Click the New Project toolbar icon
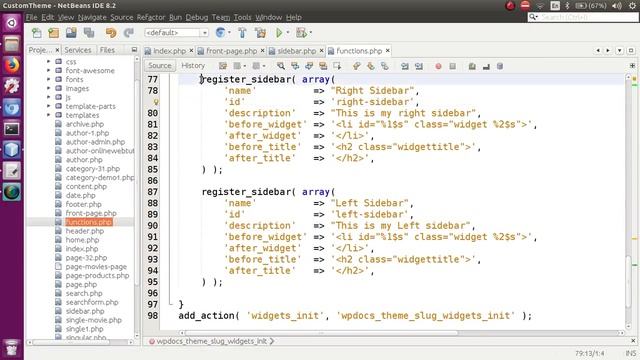The height and width of the screenshot is (360, 640). click(54, 33)
